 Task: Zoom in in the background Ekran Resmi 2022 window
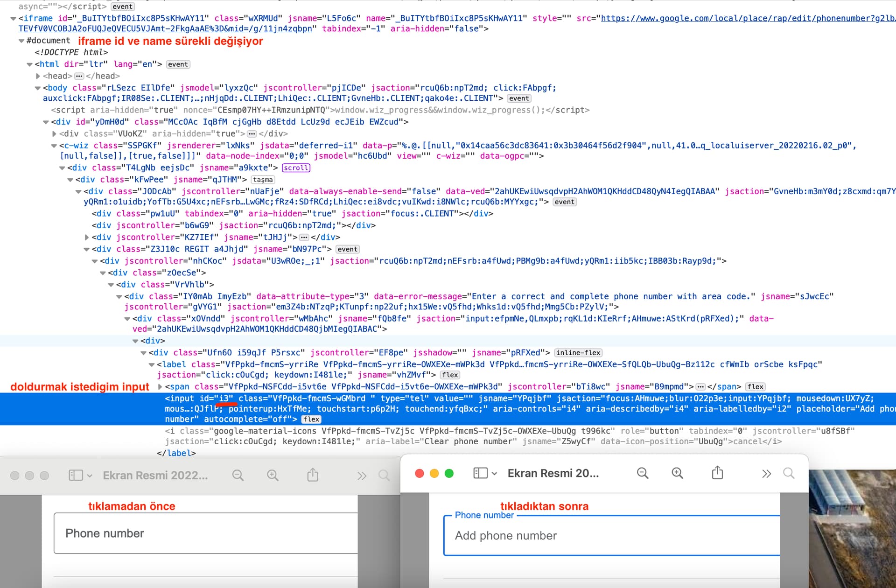coord(273,476)
